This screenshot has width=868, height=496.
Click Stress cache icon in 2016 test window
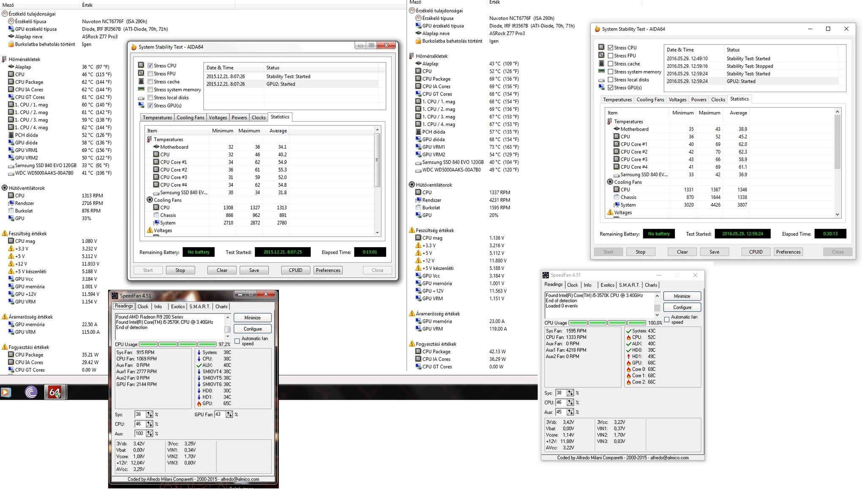[601, 63]
